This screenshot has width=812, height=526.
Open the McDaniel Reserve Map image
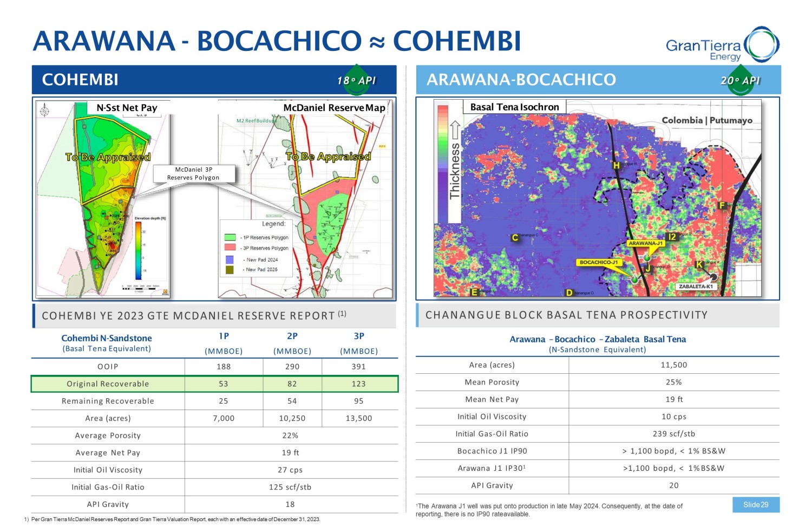pyautogui.click(x=305, y=199)
